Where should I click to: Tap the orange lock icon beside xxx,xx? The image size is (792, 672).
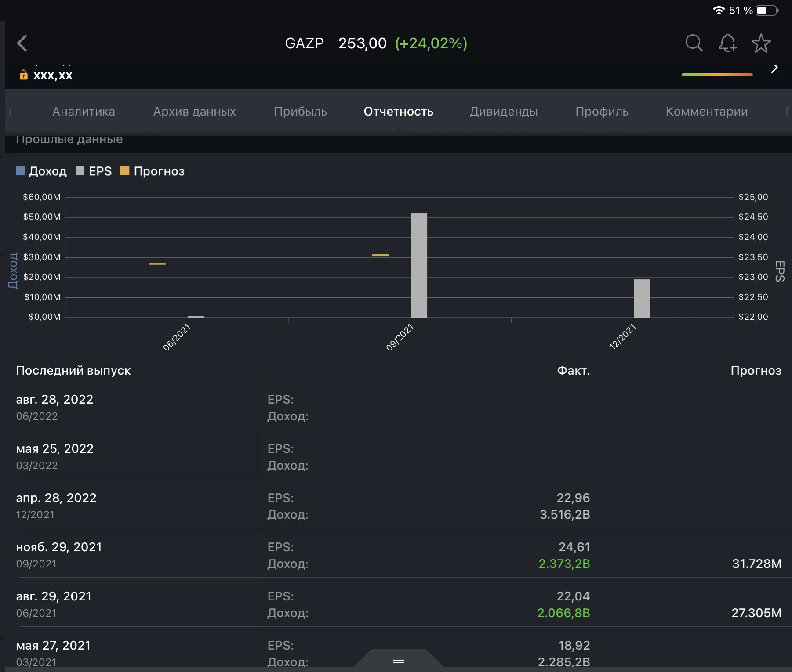pyautogui.click(x=24, y=75)
